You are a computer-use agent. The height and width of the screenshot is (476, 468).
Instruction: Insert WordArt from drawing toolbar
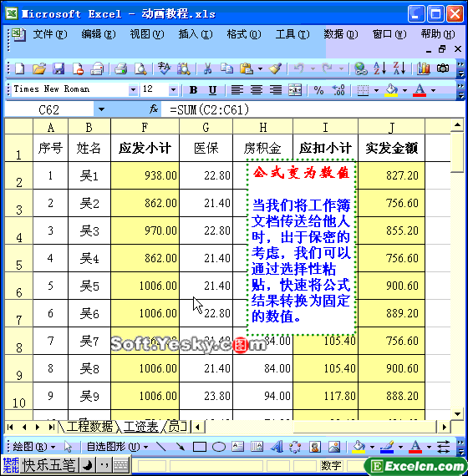pyautogui.click(x=277, y=447)
